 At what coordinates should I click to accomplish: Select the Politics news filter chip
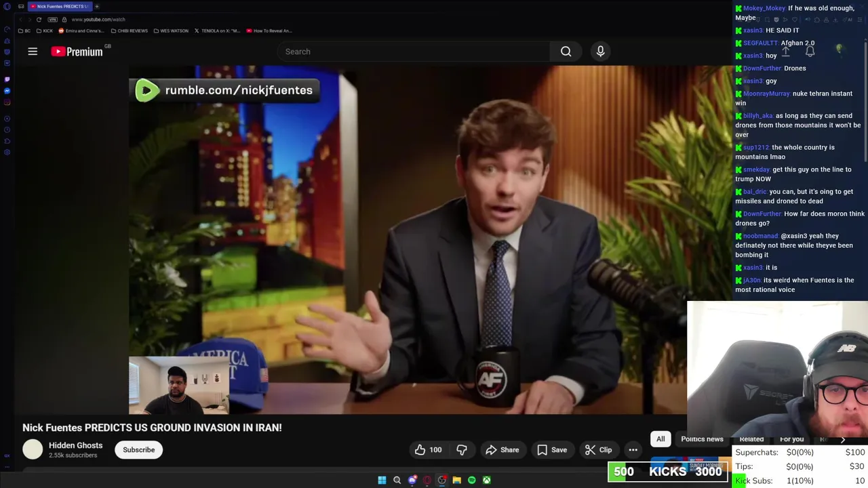point(702,439)
